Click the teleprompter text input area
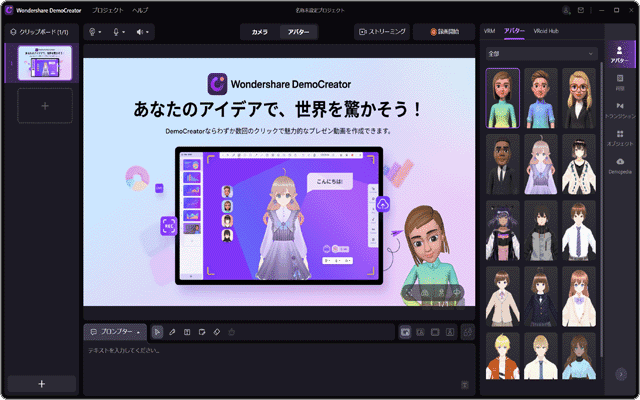640x400 pixels. click(279, 369)
